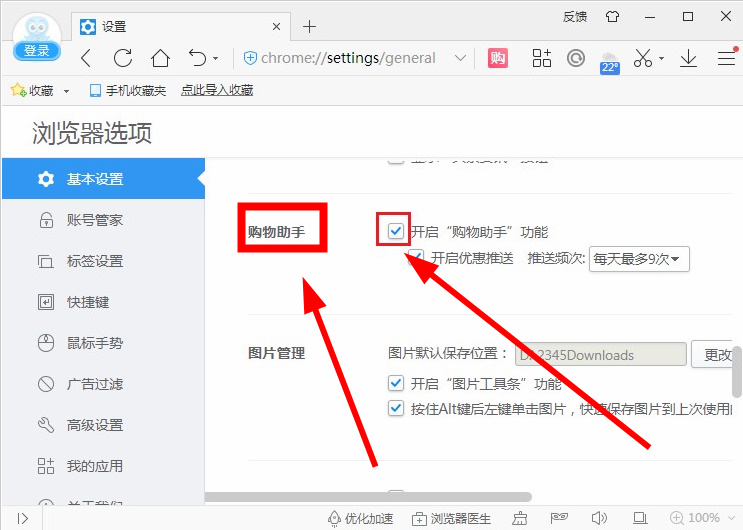
Task: Click the 反馈 feedback link
Action: [575, 17]
